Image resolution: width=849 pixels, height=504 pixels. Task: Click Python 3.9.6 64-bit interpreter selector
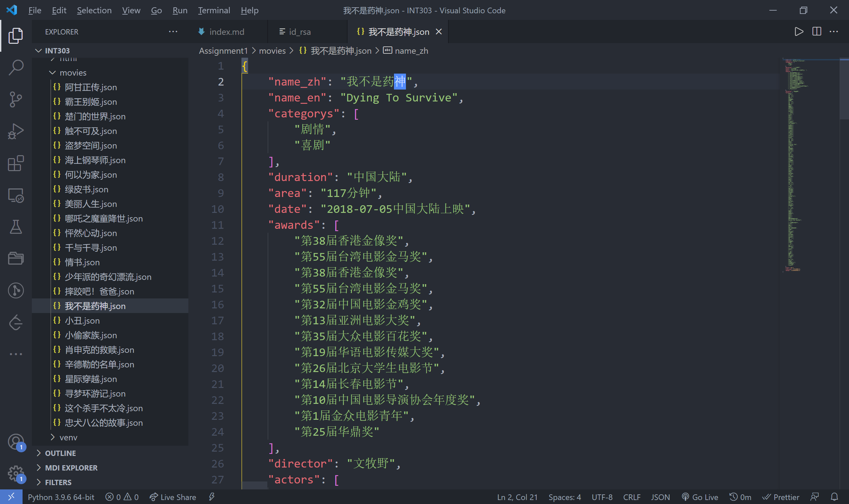pos(61,497)
